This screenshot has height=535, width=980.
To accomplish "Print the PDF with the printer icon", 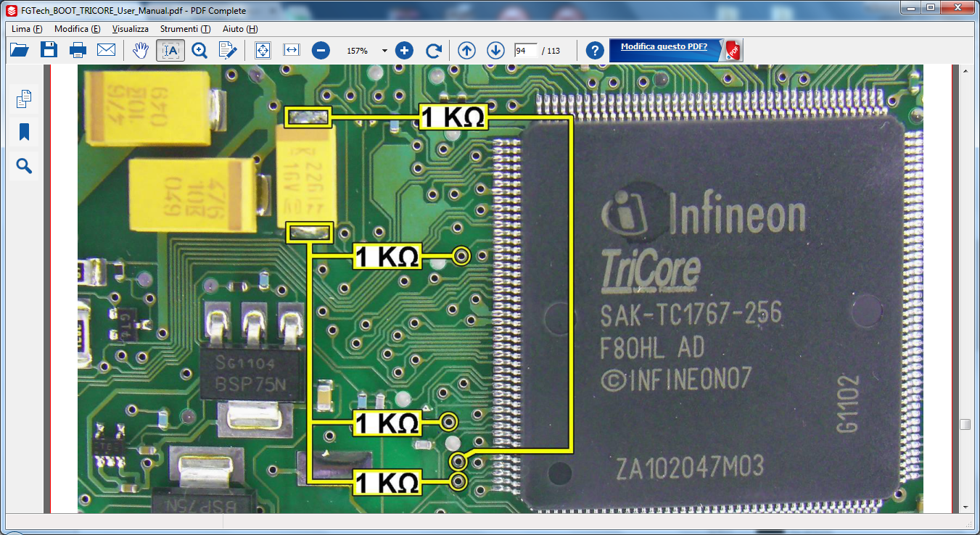I will (78, 50).
